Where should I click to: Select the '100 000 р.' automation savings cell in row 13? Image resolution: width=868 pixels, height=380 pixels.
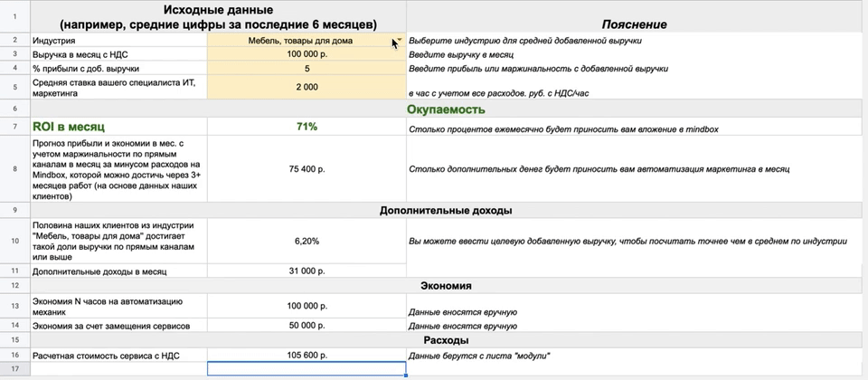pyautogui.click(x=307, y=306)
